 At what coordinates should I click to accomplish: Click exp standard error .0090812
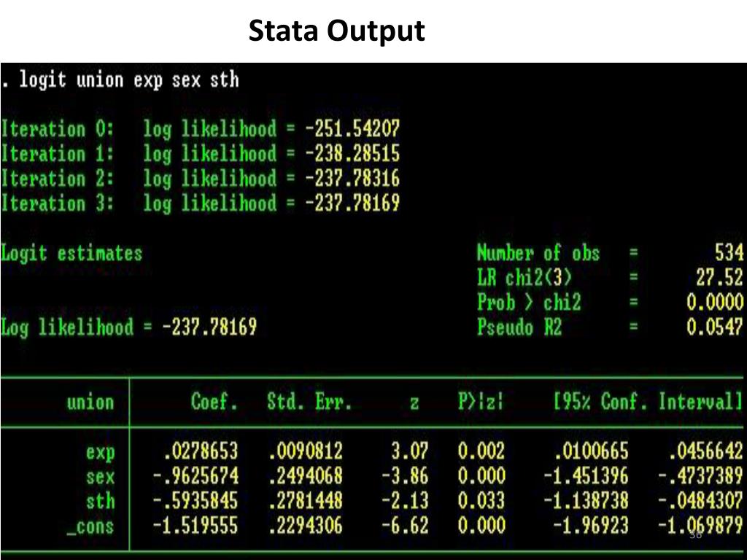(x=305, y=451)
